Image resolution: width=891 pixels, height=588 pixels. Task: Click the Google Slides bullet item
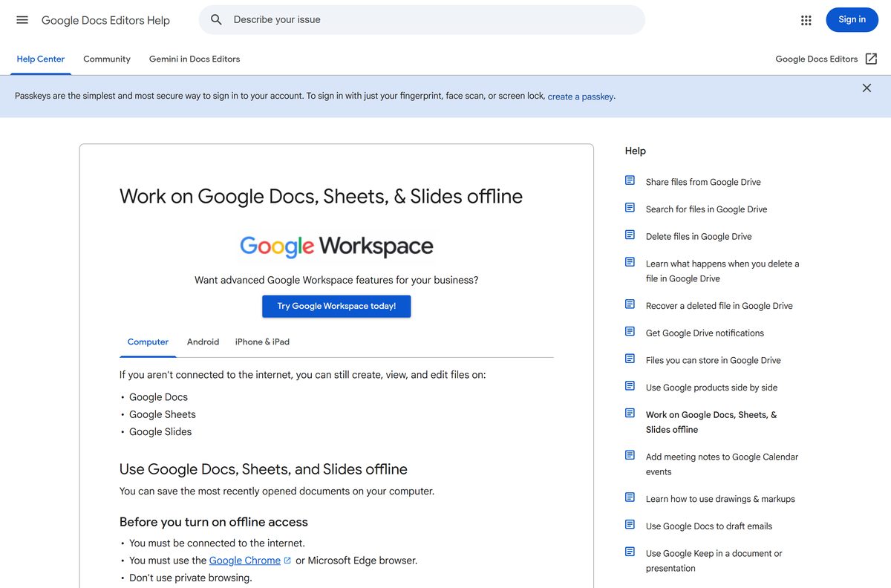coord(160,431)
